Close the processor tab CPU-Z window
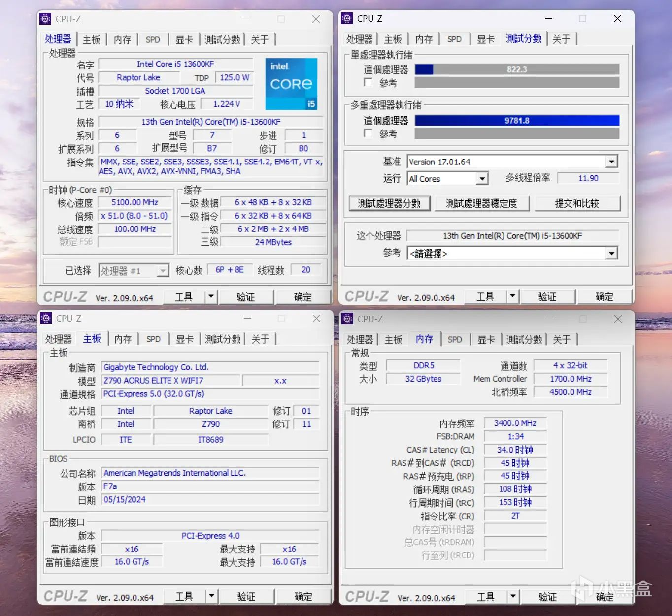The width and height of the screenshot is (672, 616). click(x=316, y=19)
